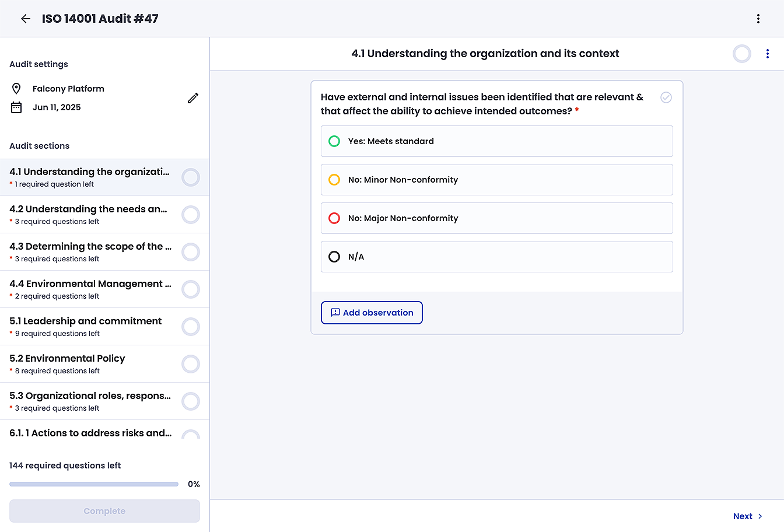Click the Next link

coord(748,516)
